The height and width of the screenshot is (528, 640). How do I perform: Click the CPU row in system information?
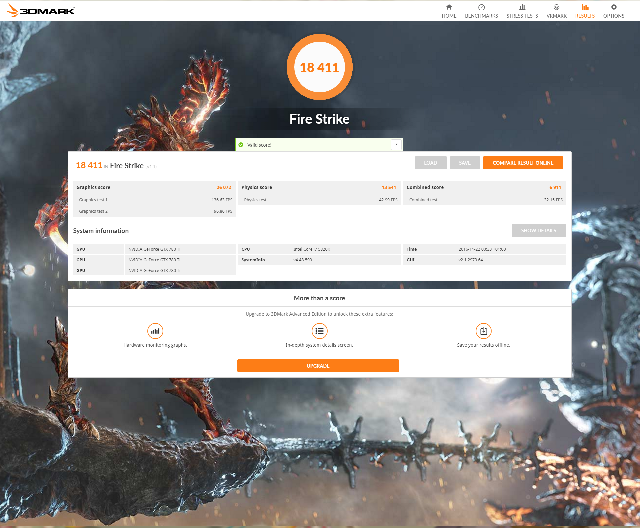(319, 249)
